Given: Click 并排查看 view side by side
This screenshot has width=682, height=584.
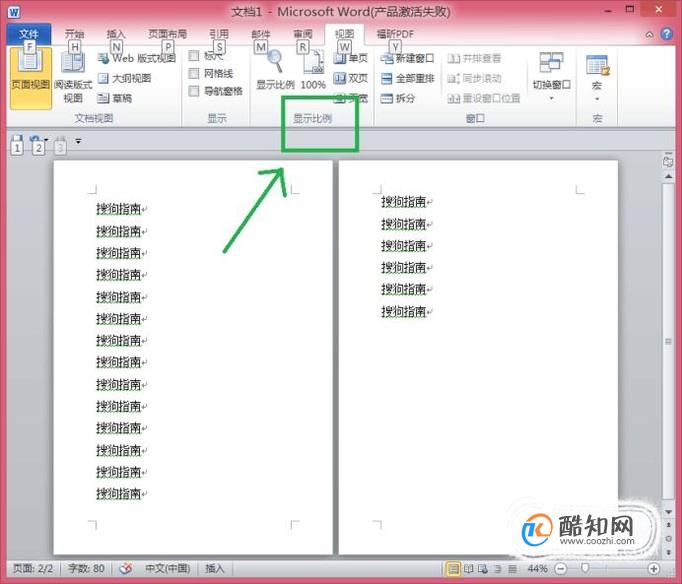Looking at the screenshot, I should click(474, 58).
